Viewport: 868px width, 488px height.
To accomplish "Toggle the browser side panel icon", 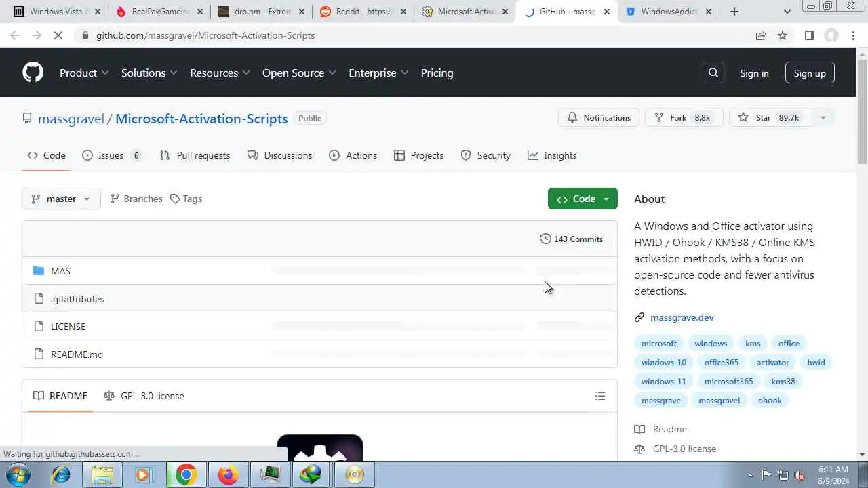I will click(809, 35).
